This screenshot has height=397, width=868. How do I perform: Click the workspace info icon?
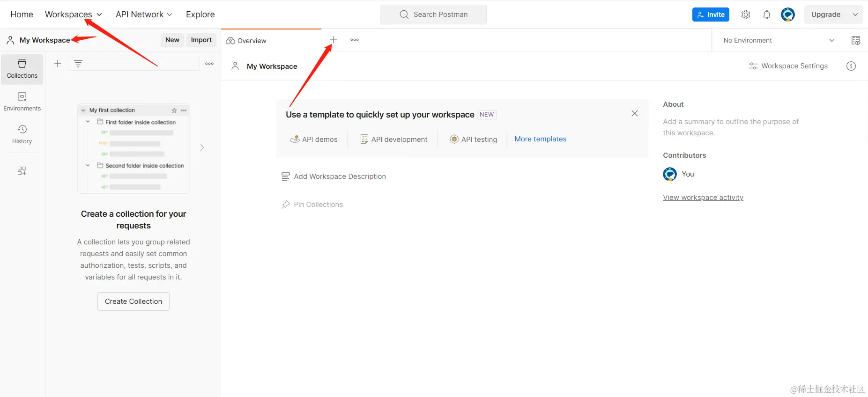point(851,66)
